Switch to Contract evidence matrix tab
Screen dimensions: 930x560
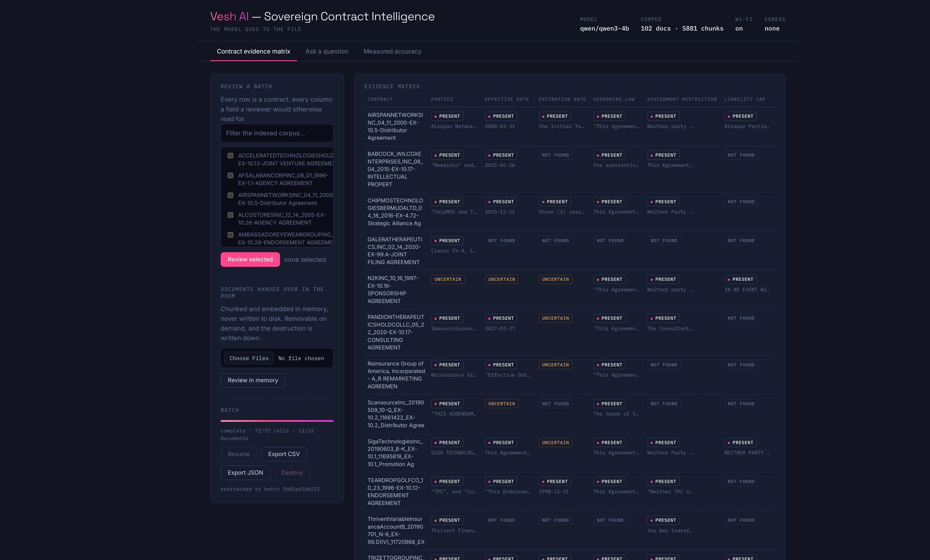(x=253, y=51)
